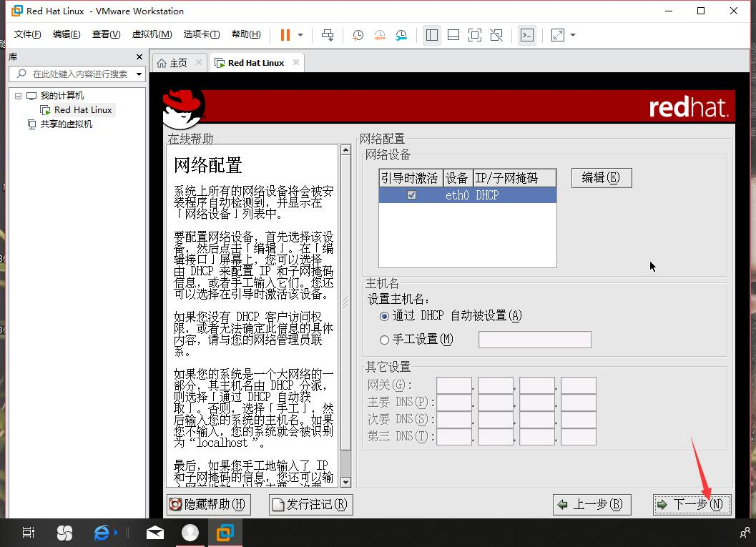Open the library search dropdown arrow
Image resolution: width=756 pixels, height=547 pixels.
(x=139, y=74)
